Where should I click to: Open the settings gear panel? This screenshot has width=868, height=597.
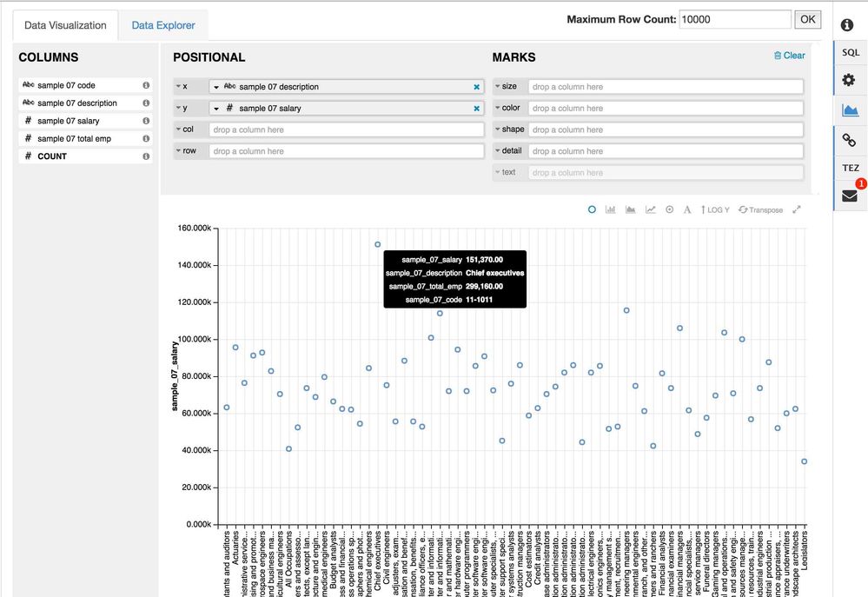[848, 80]
